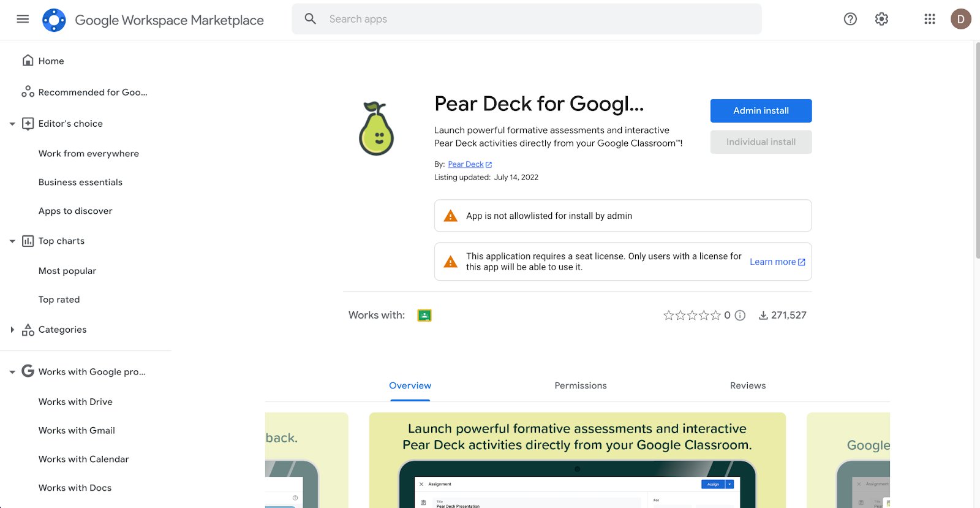Click the download count 271,527
The image size is (980, 508).
[789, 316]
